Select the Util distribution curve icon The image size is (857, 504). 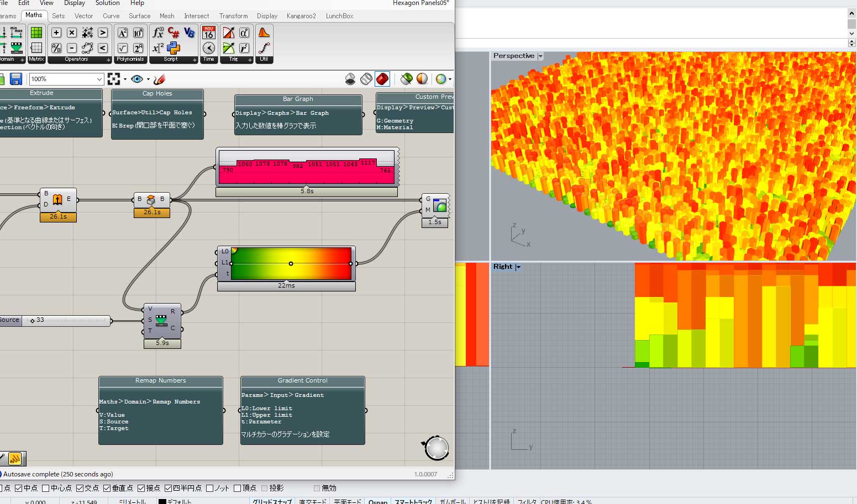[264, 33]
